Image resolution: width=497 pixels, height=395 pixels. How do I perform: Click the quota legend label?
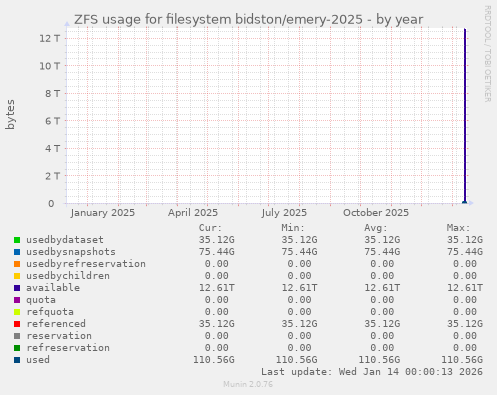point(41,300)
